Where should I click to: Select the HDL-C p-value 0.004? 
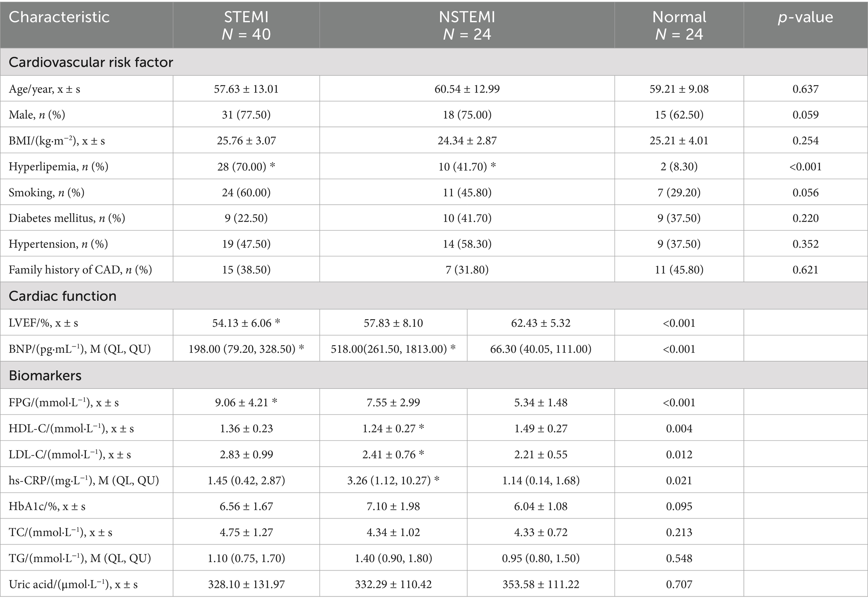(679, 428)
